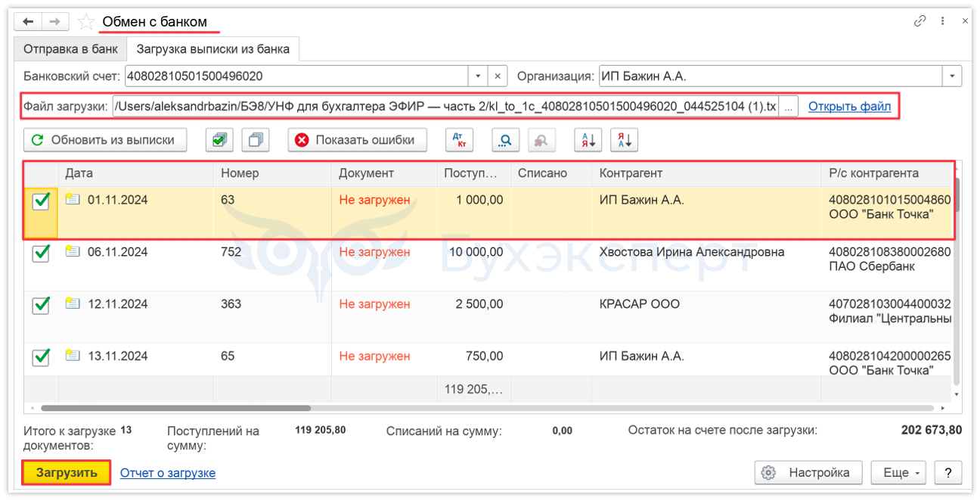The width and height of the screenshot is (980, 501).
Task: Click the Дт/Кт postings icon
Action: [459, 140]
